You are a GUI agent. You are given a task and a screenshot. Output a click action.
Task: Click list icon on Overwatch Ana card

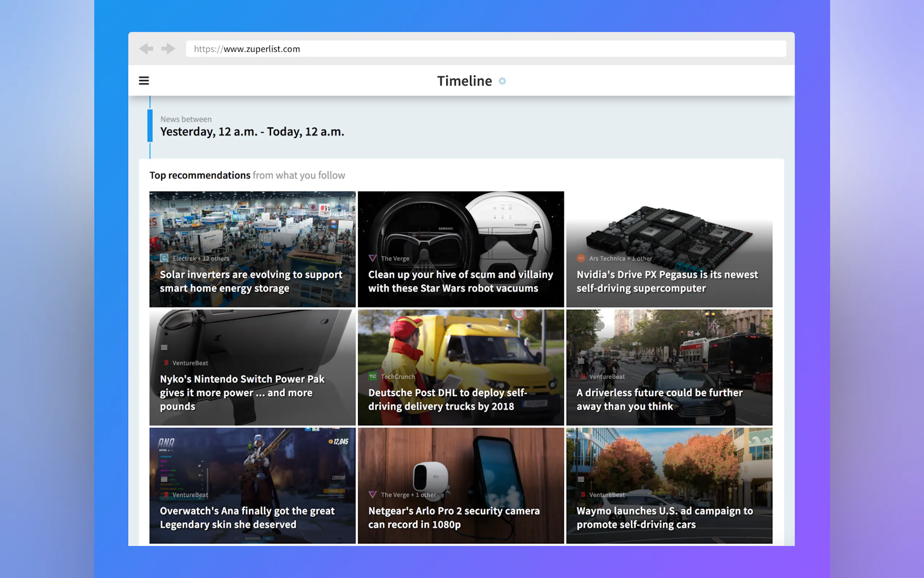[164, 479]
